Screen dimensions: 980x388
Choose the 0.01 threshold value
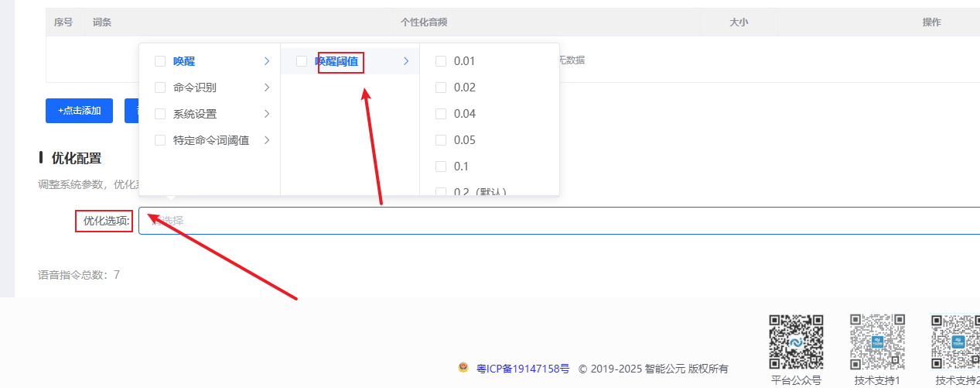point(490,61)
